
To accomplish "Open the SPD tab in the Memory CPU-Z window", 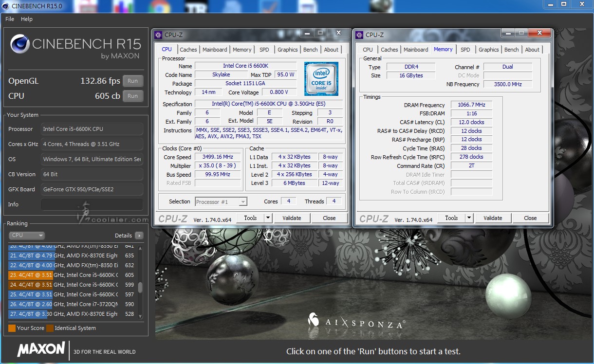I will pyautogui.click(x=465, y=50).
